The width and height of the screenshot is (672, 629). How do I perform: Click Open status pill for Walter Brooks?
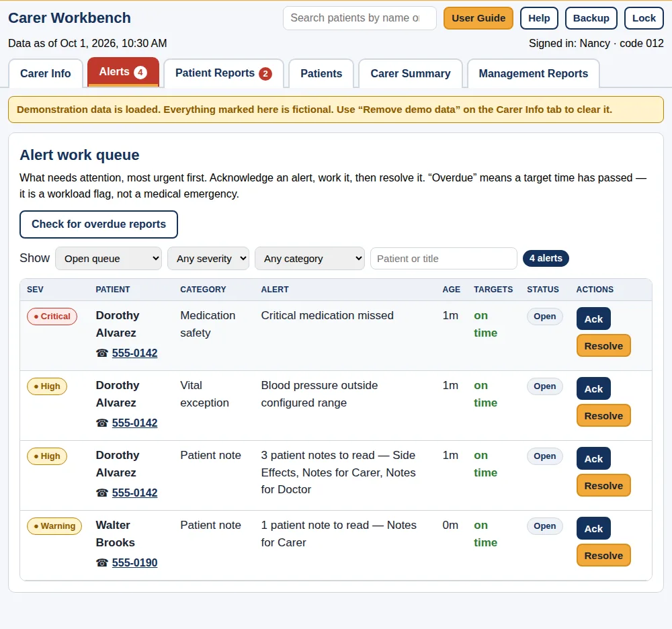tap(544, 526)
